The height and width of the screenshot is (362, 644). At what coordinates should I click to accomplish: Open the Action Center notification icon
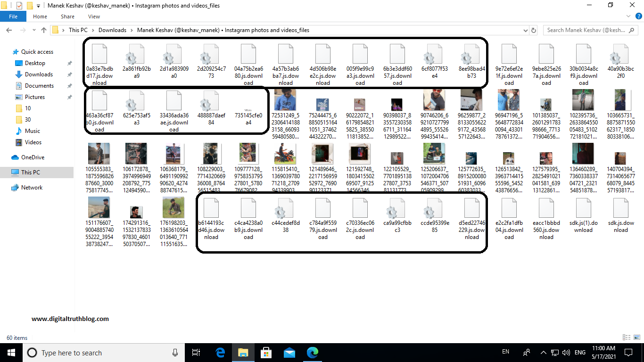(x=628, y=352)
